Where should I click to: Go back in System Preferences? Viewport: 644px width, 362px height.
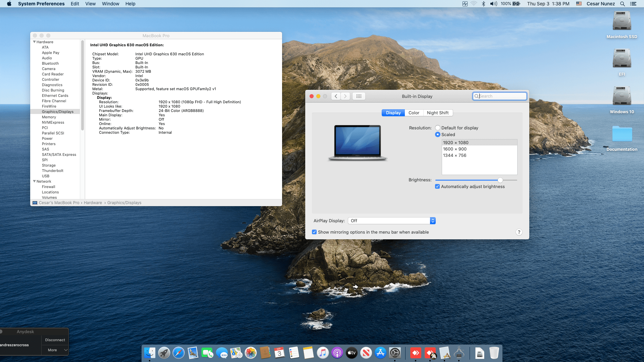336,96
